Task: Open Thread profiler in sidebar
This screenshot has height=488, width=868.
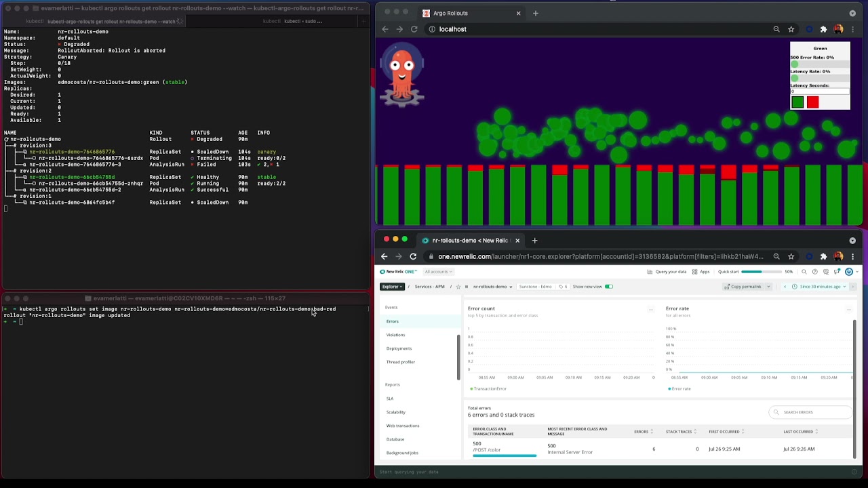Action: point(400,362)
